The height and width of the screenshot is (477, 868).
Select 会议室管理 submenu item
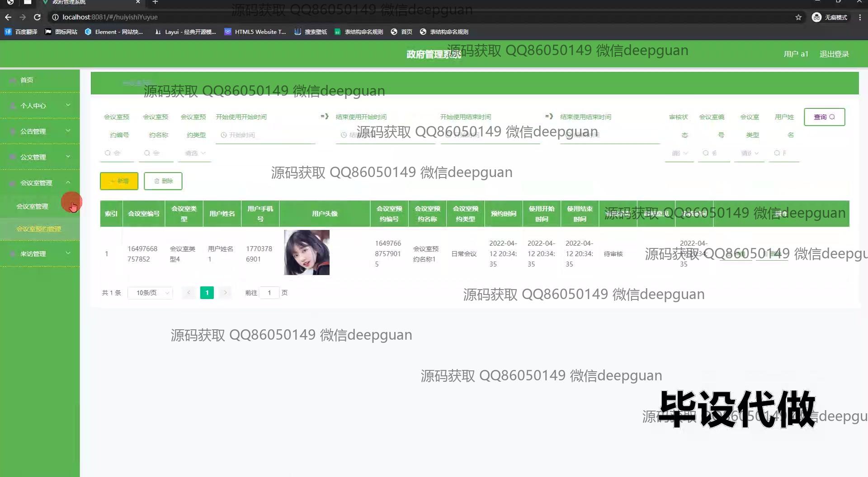(x=32, y=206)
